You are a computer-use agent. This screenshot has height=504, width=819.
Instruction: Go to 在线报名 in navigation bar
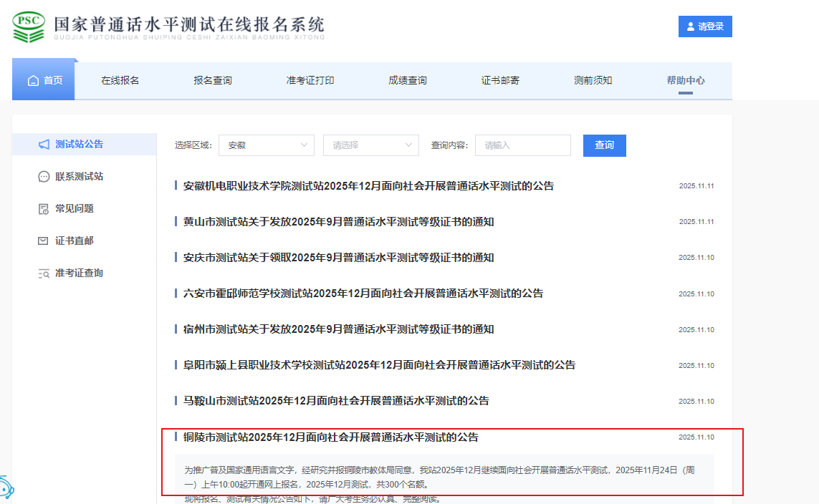pyautogui.click(x=120, y=80)
